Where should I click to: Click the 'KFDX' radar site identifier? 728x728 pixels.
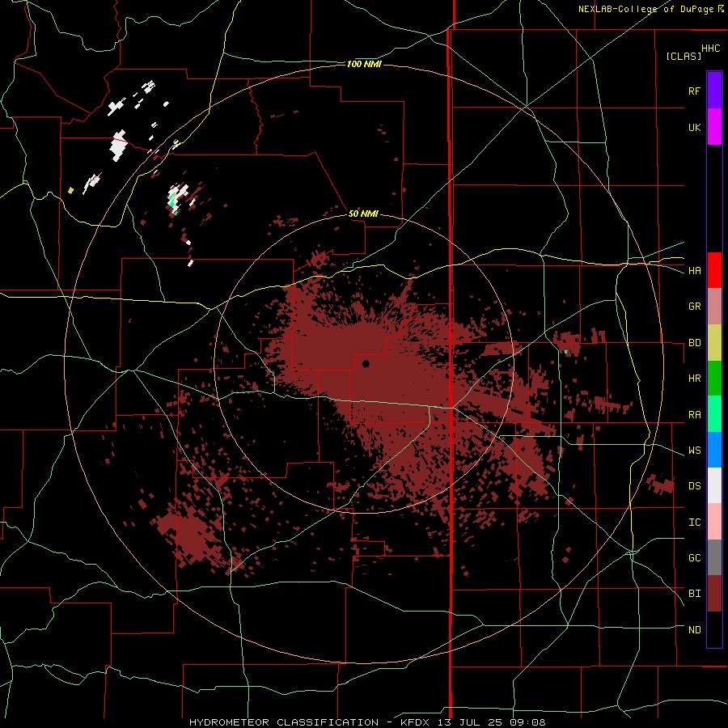coord(413,722)
